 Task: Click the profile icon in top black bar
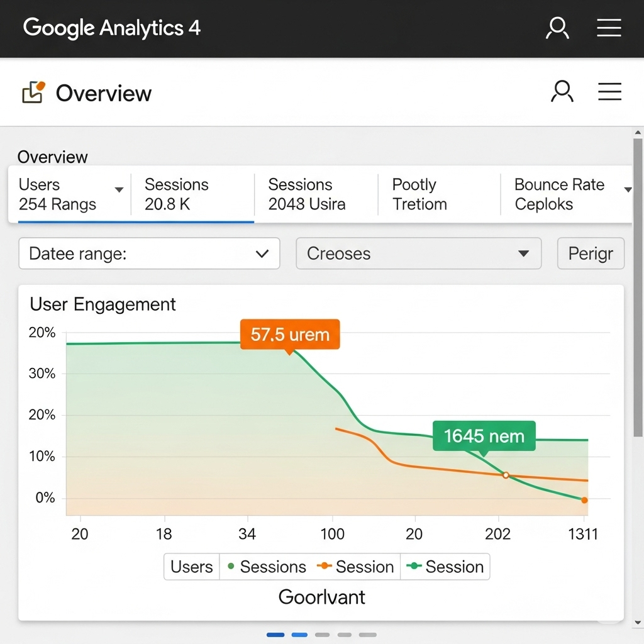point(557,28)
